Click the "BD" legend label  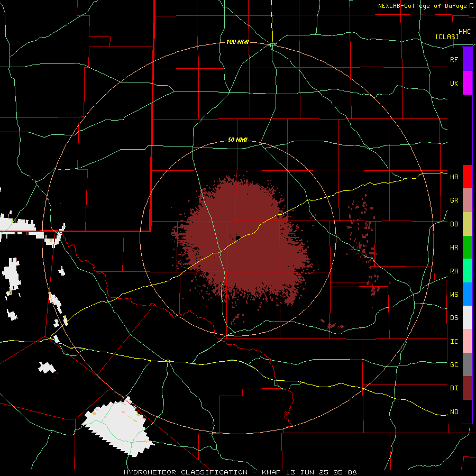(x=454, y=224)
